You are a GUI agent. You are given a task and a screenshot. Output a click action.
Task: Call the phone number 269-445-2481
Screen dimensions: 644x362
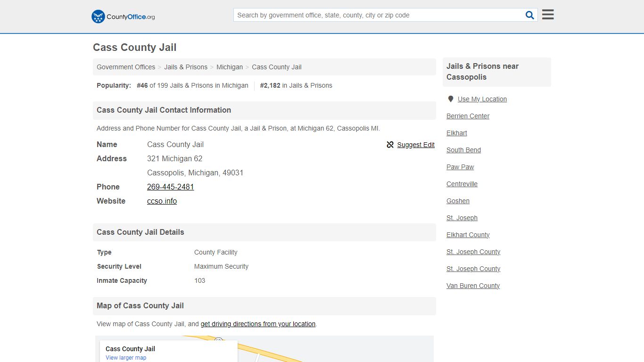coord(171,187)
